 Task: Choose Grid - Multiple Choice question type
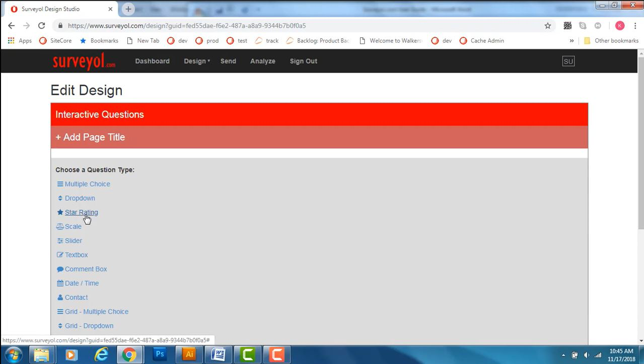tap(97, 312)
